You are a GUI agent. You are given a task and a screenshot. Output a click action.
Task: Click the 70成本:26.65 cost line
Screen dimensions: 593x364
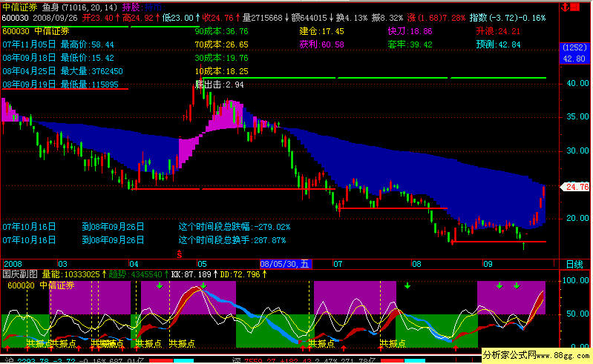point(222,44)
